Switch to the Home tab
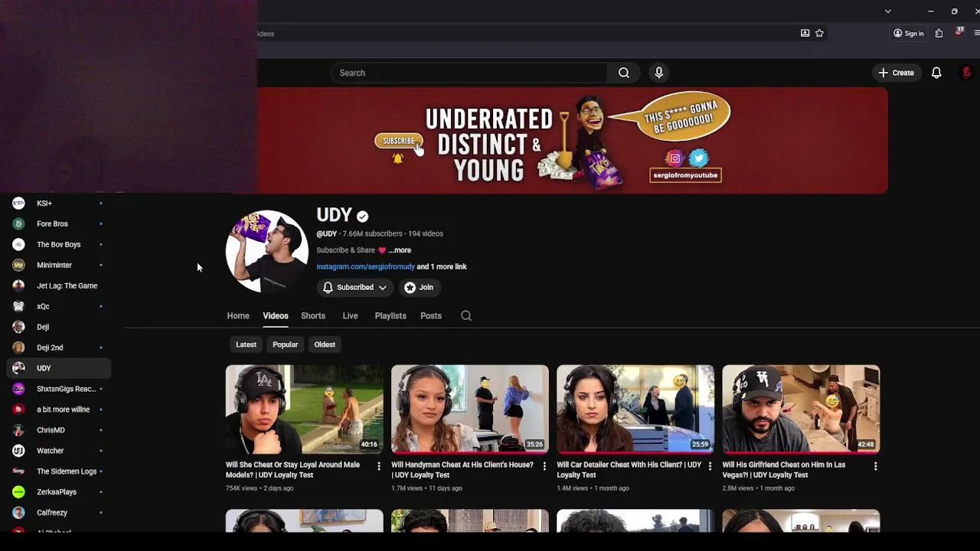 [238, 316]
